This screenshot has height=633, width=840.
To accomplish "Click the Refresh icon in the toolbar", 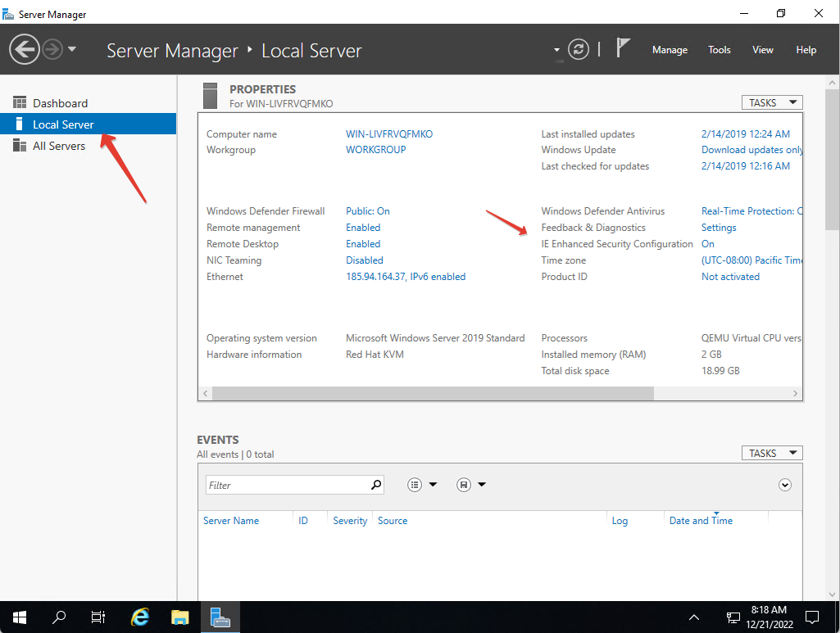I will [x=579, y=49].
